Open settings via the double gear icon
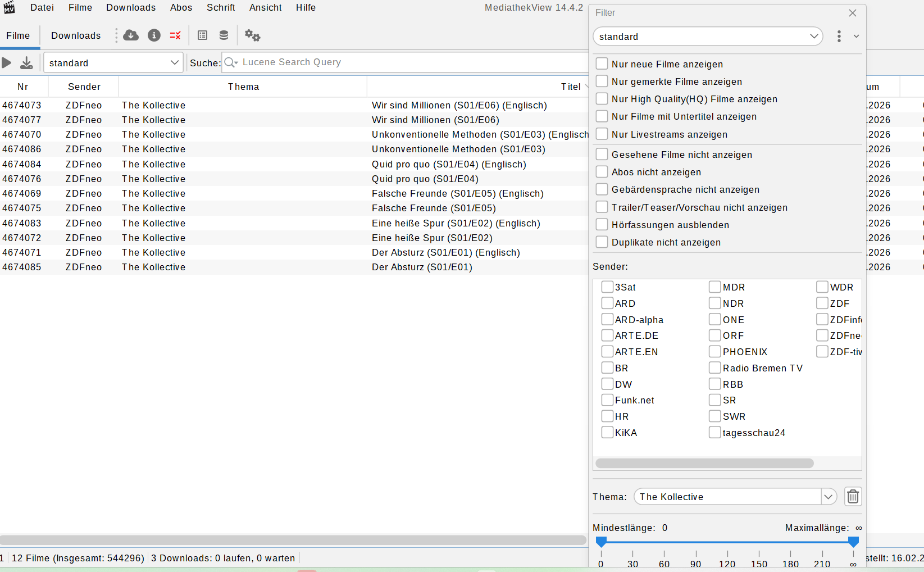Image resolution: width=924 pixels, height=572 pixels. [x=252, y=36]
